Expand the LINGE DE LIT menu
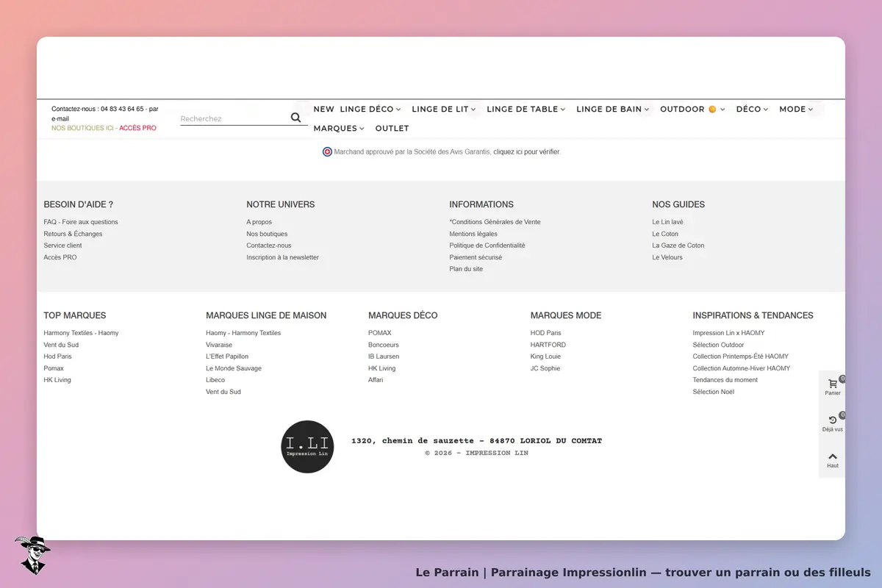 [x=444, y=110]
